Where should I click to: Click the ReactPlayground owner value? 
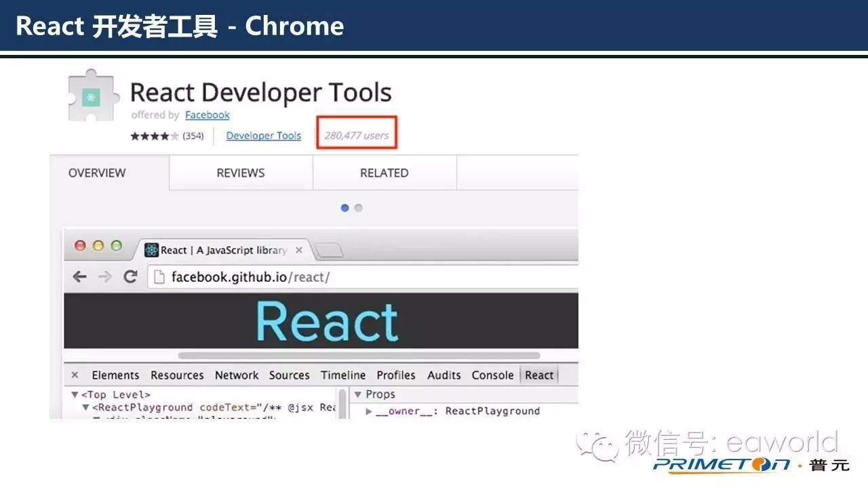coord(492,411)
